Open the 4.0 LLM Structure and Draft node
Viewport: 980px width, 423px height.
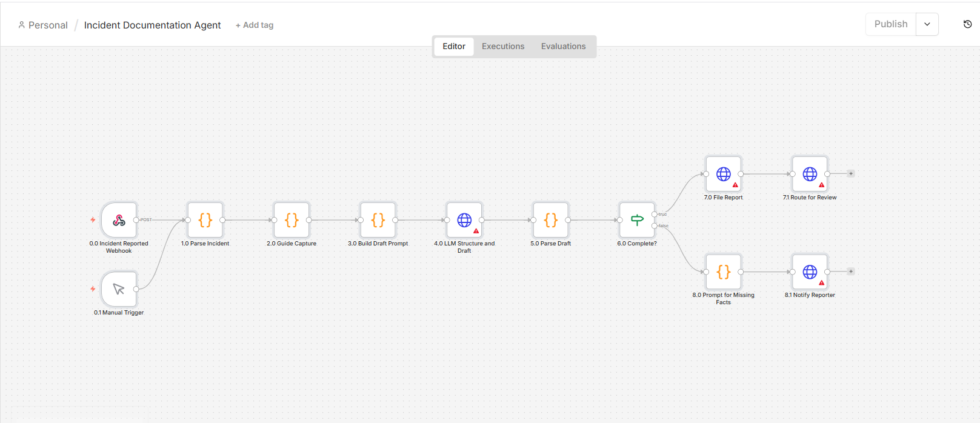(464, 220)
